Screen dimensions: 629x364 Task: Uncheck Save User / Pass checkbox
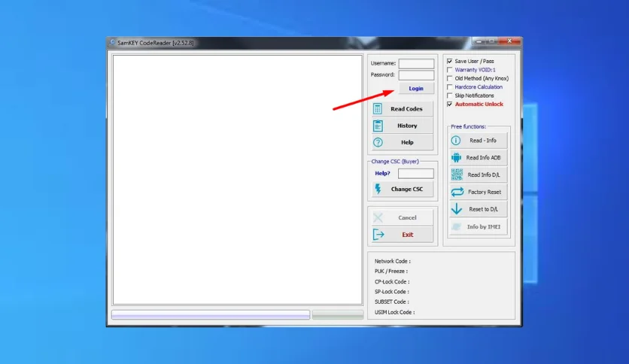pyautogui.click(x=450, y=61)
